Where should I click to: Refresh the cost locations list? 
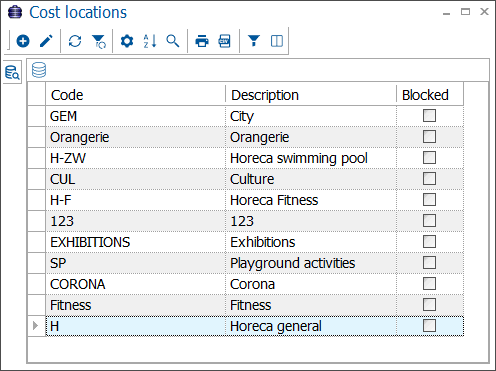point(75,41)
